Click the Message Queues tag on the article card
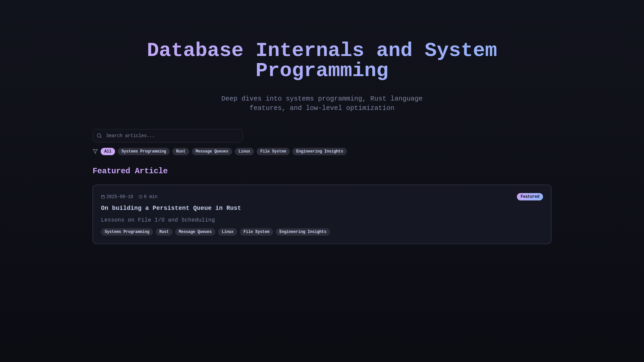The image size is (644, 362). [x=195, y=232]
